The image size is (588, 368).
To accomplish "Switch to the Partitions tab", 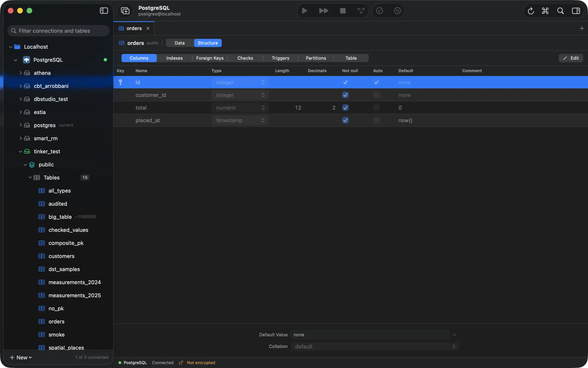I will (x=316, y=58).
